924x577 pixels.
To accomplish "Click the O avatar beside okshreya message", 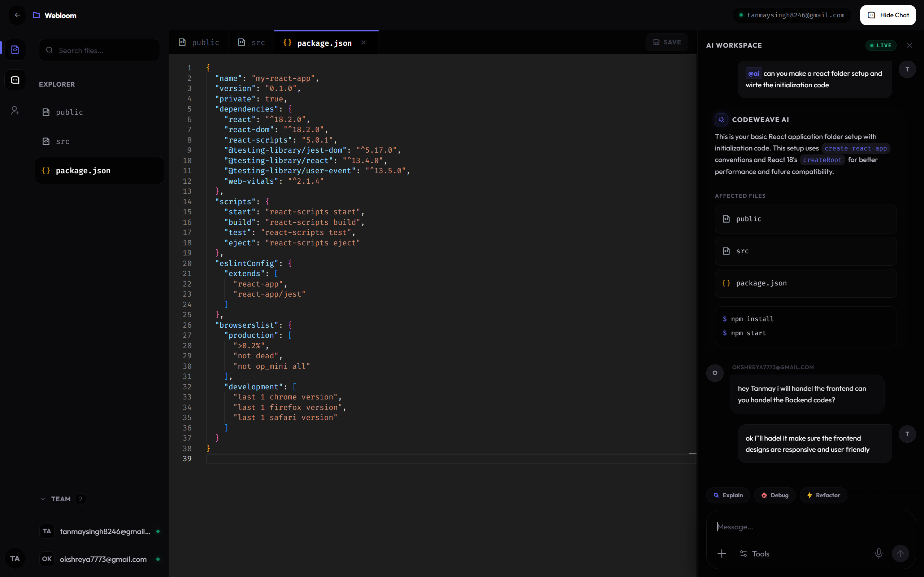I will click(x=715, y=373).
